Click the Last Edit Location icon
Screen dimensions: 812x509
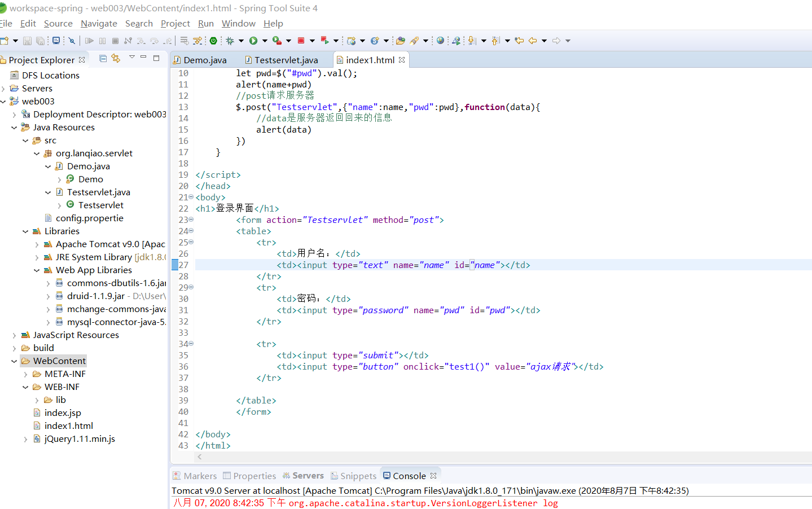pos(519,41)
